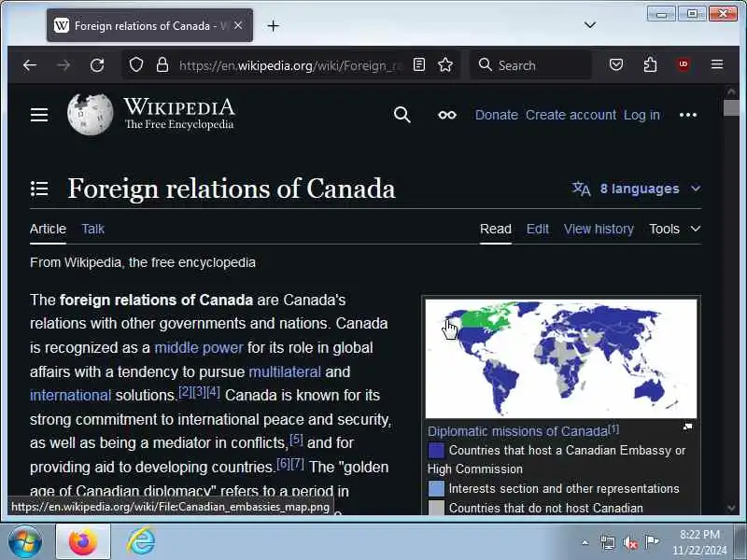Click the page vertical scrollbar thumb

[731, 107]
